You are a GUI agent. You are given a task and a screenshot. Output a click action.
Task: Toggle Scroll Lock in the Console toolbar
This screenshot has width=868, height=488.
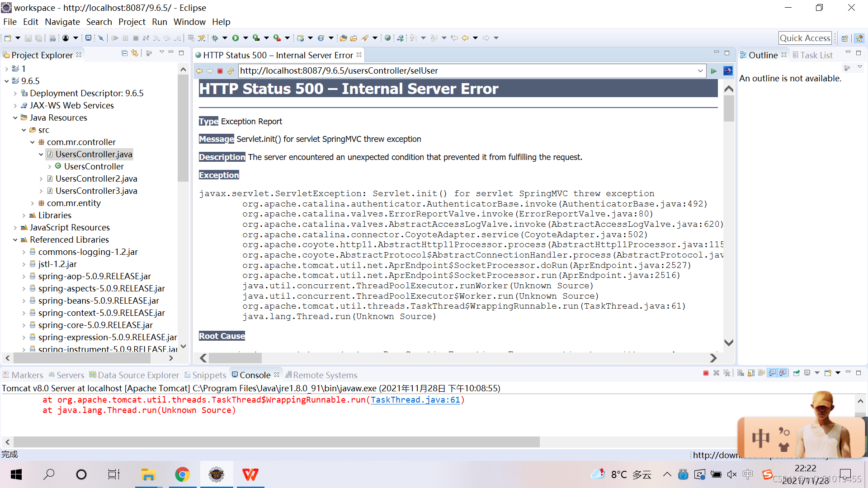pyautogui.click(x=750, y=374)
